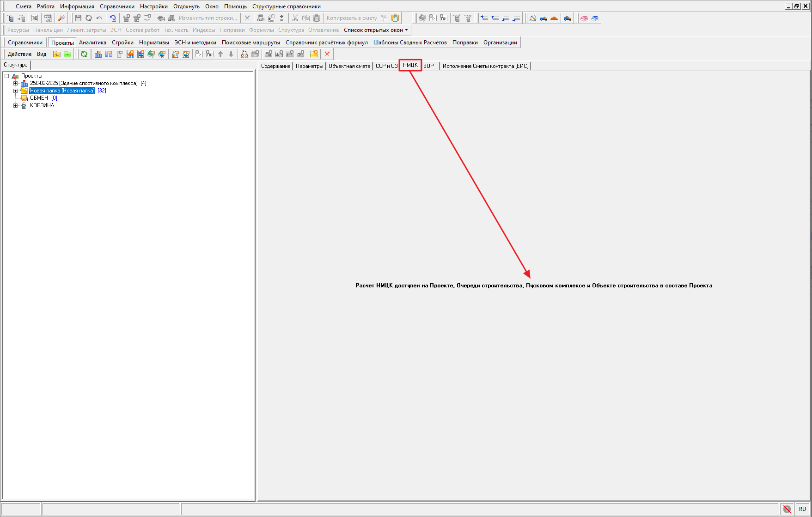Click the yellow folder with minus icon
This screenshot has height=517, width=812.
[67, 54]
